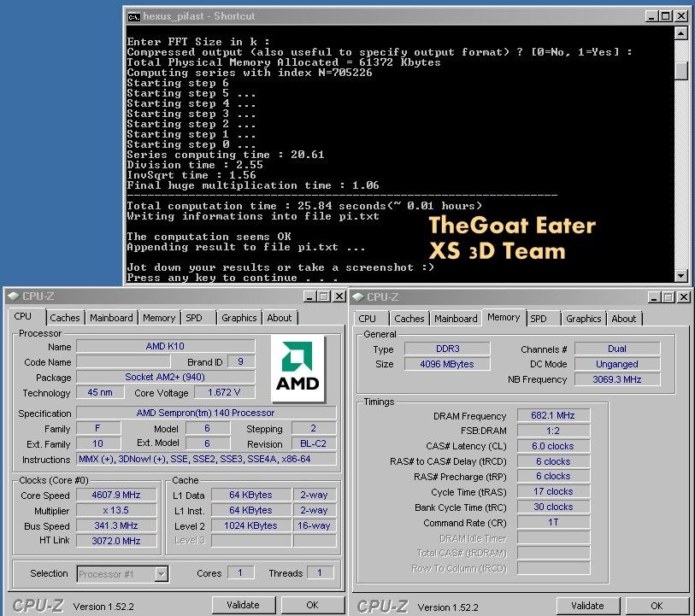Click the DC Mode value Unganged
The width and height of the screenshot is (695, 616).
tap(617, 364)
